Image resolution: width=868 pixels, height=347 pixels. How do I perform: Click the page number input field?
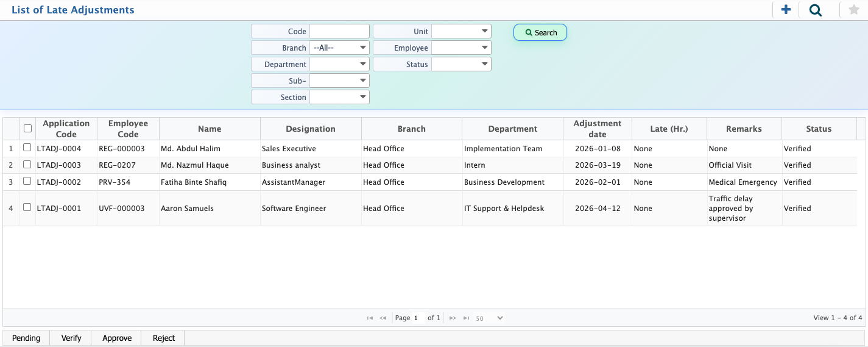click(x=418, y=318)
